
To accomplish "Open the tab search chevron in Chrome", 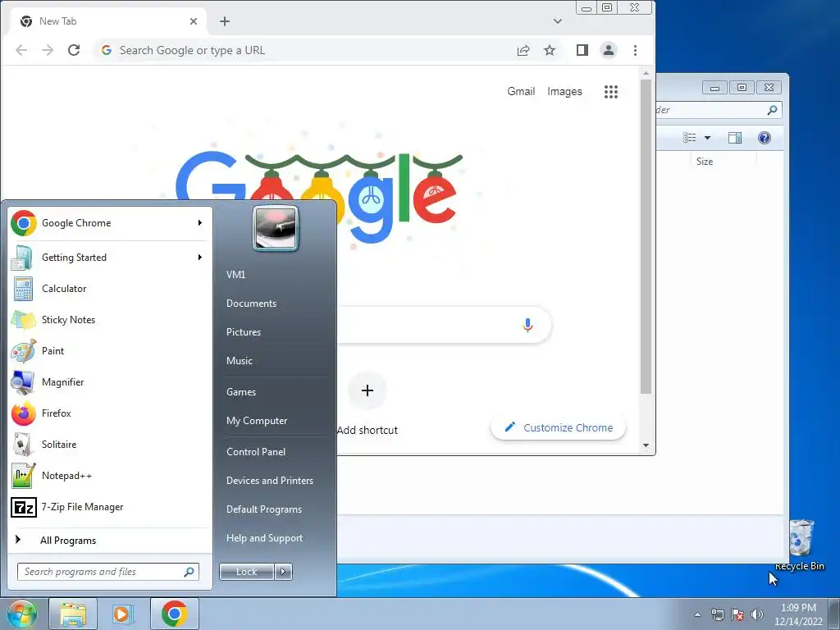I will tap(558, 21).
